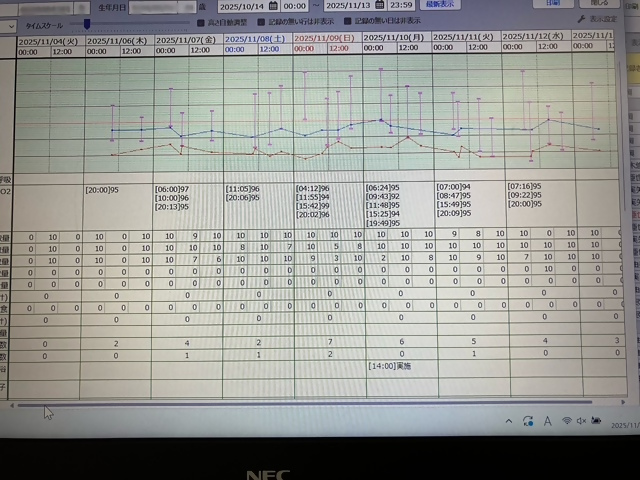Click the wrench icon for 表示設定
Viewport: 640px width, 480px height.
[x=581, y=20]
